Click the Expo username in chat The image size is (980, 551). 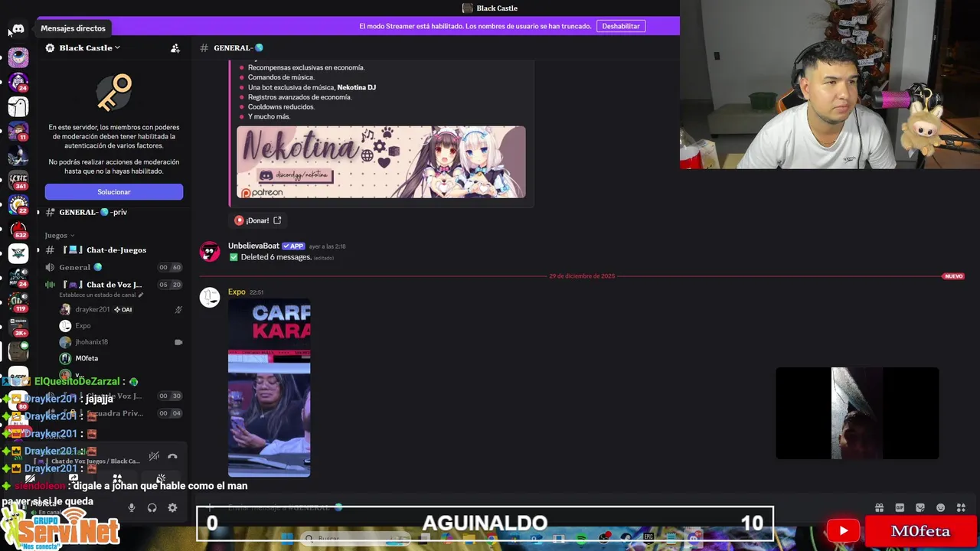[237, 292]
